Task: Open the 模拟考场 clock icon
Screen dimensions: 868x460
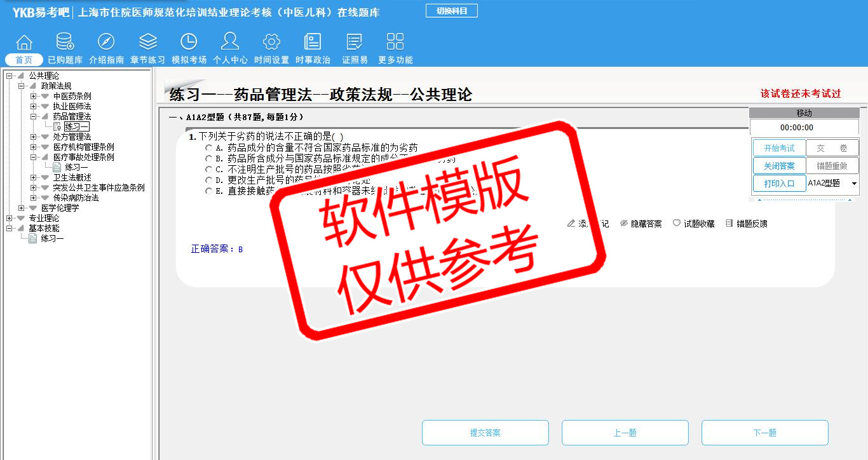Action: (x=189, y=43)
